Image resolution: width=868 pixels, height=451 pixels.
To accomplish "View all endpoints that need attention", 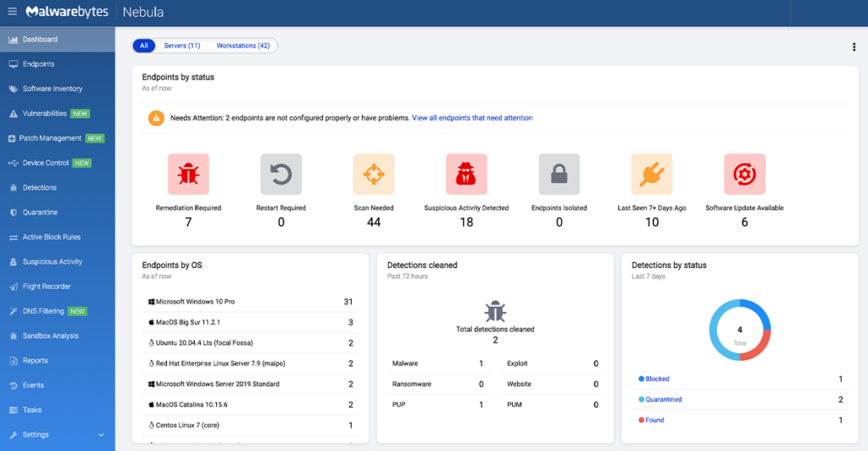I will 472,118.
